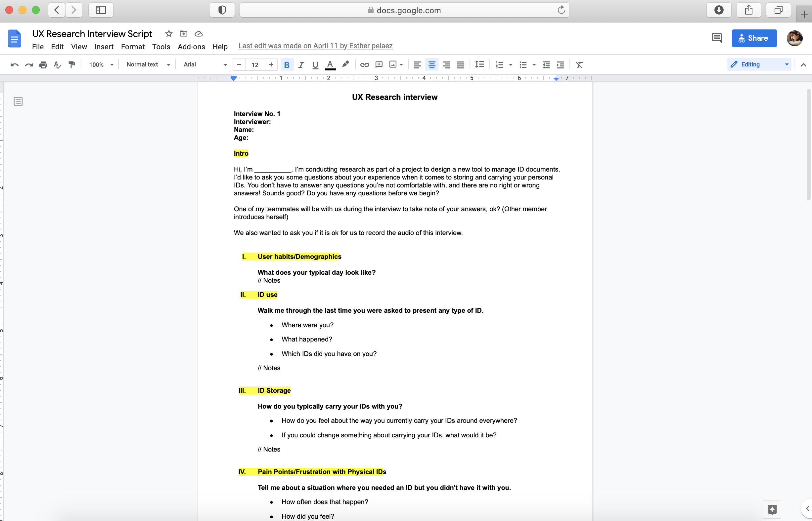Click the add comment icon in the toolbar
Image resolution: width=812 pixels, height=521 pixels.
(x=379, y=64)
